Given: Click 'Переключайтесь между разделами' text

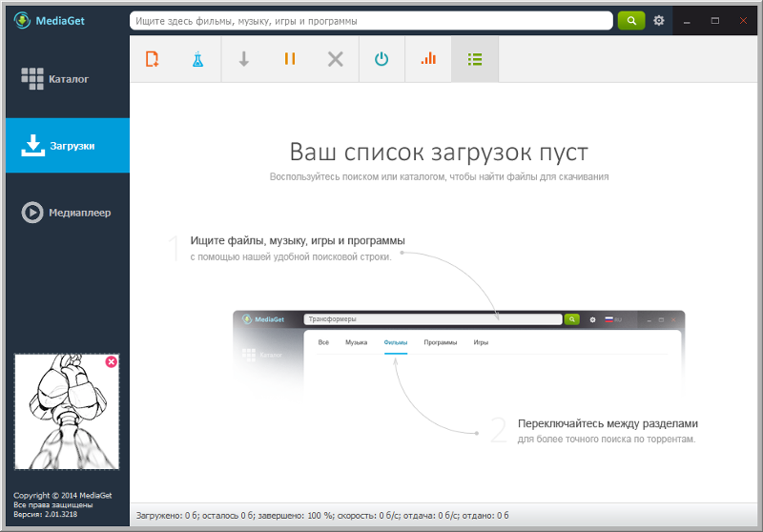Looking at the screenshot, I should point(608,423).
